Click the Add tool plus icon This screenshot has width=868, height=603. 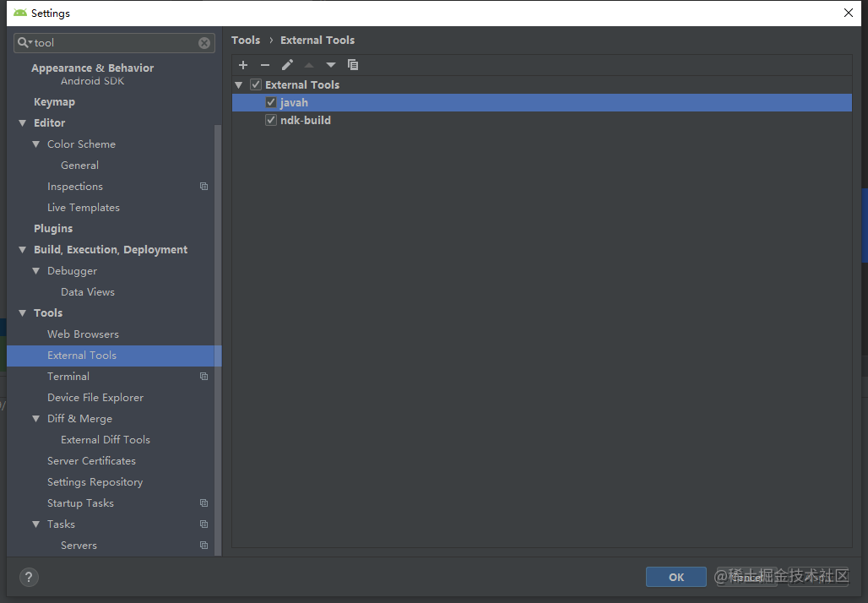[243, 65]
